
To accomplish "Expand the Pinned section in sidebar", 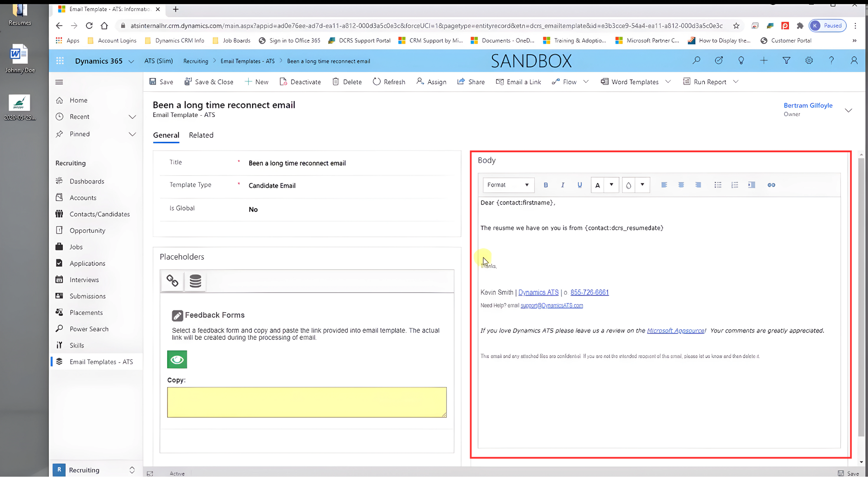I will click(x=132, y=134).
